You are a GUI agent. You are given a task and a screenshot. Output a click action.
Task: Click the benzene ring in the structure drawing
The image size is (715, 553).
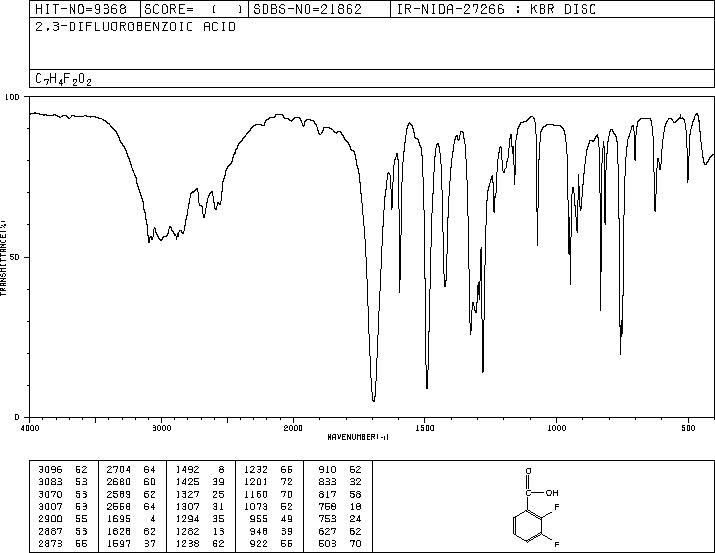click(528, 526)
